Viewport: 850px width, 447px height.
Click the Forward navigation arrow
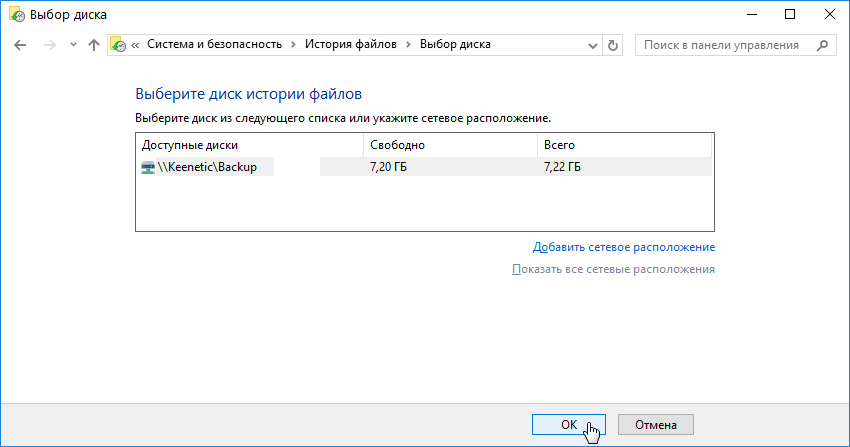pos(49,45)
